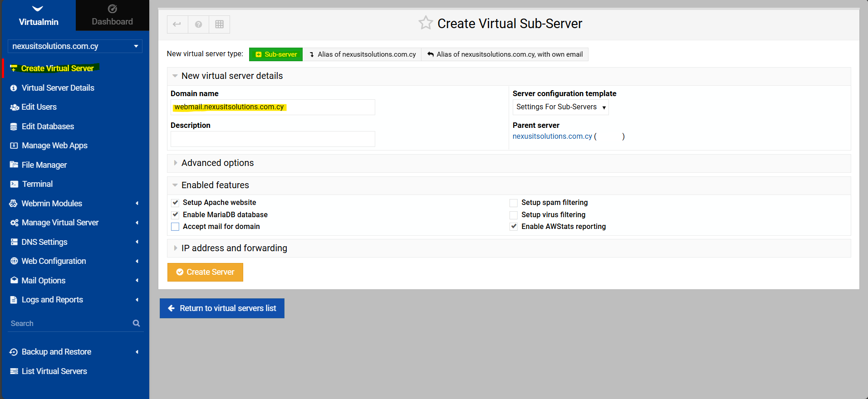Expand Web Configuration submenu arrow
The height and width of the screenshot is (399, 868).
click(x=137, y=261)
